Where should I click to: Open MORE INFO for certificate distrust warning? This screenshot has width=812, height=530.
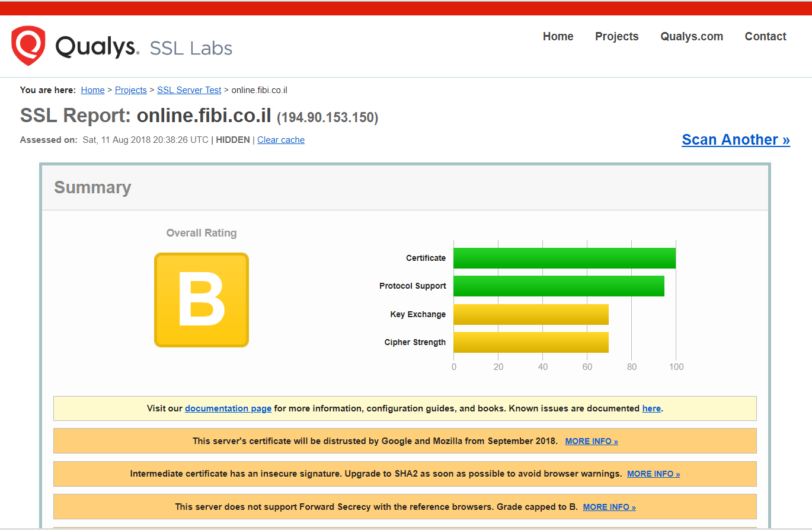tap(592, 441)
